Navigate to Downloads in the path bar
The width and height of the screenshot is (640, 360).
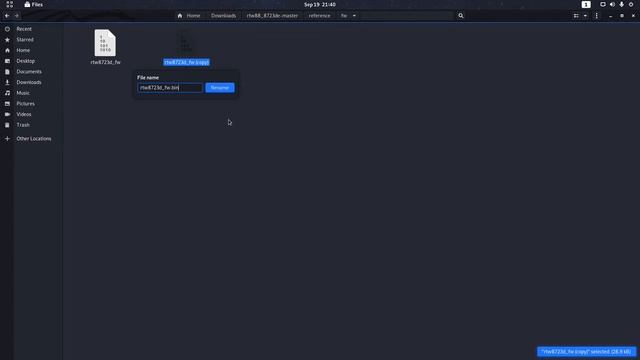click(223, 16)
